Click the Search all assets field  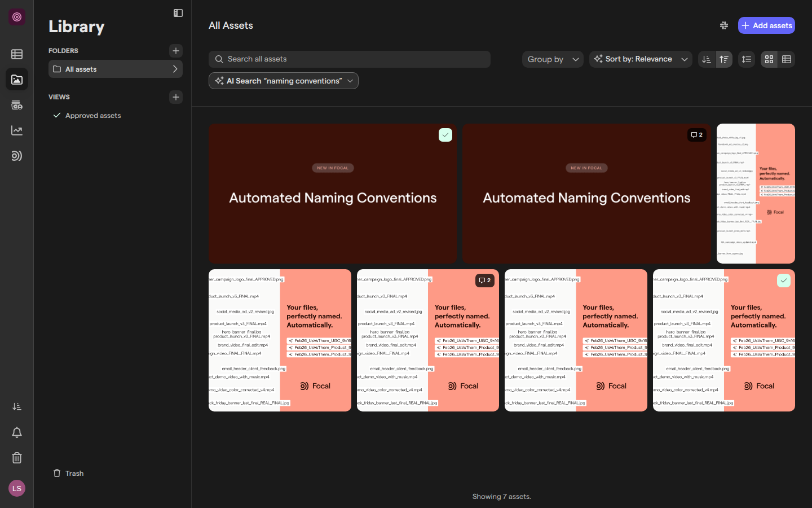tap(350, 59)
